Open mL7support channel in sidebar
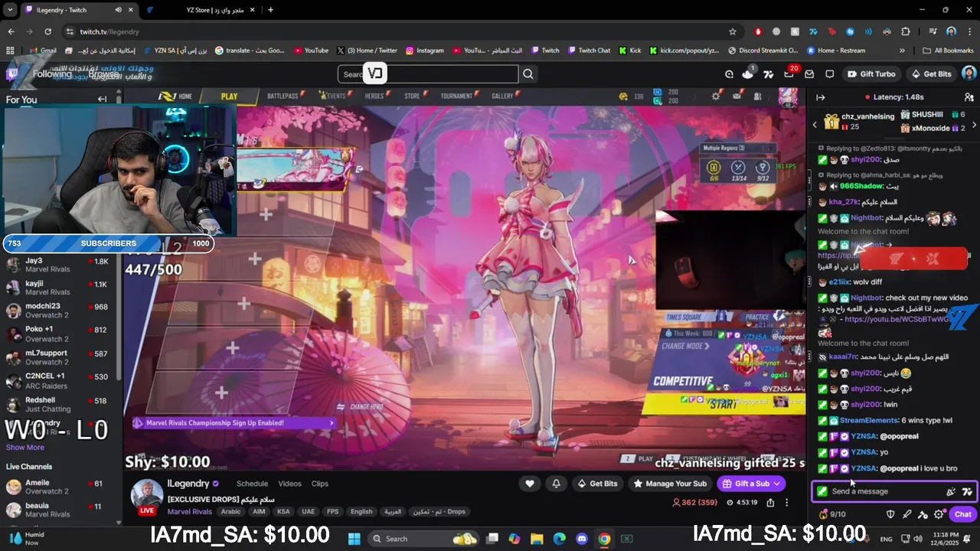The width and height of the screenshot is (980, 551). coord(60,357)
